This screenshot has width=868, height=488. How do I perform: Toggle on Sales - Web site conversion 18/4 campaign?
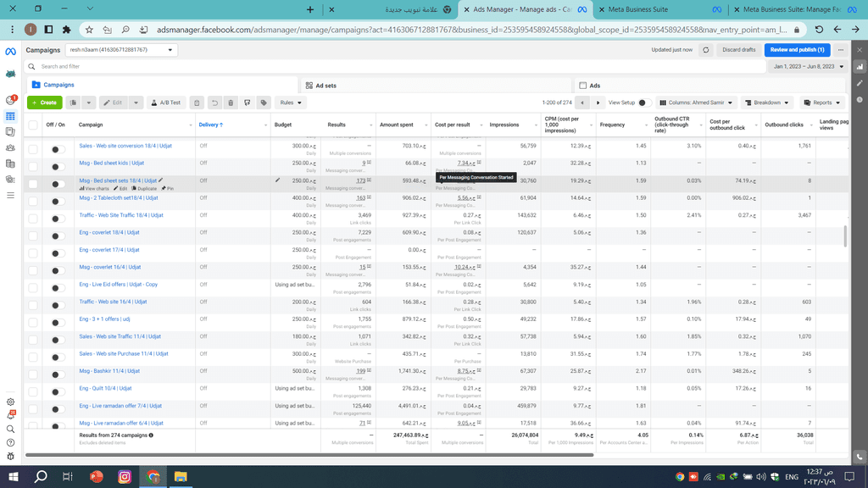click(57, 149)
